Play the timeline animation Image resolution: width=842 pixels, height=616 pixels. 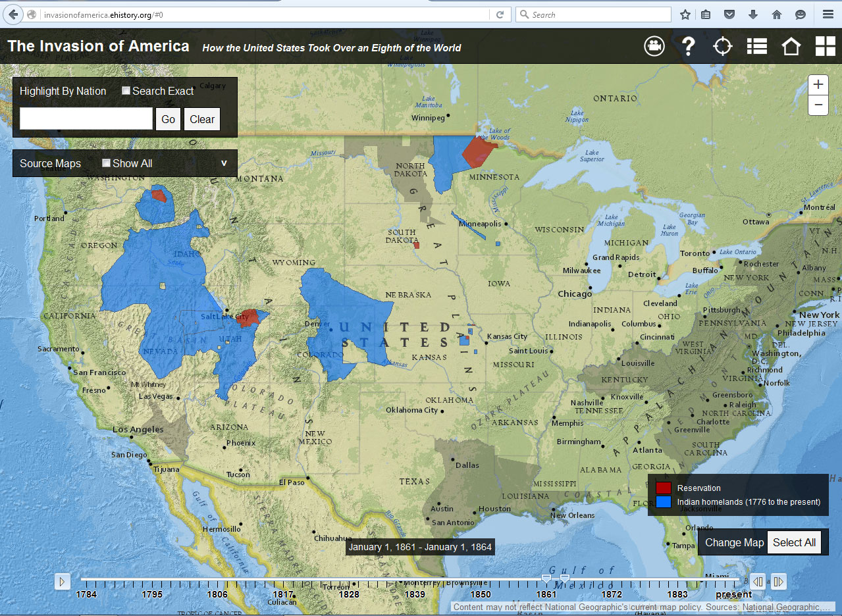[62, 581]
